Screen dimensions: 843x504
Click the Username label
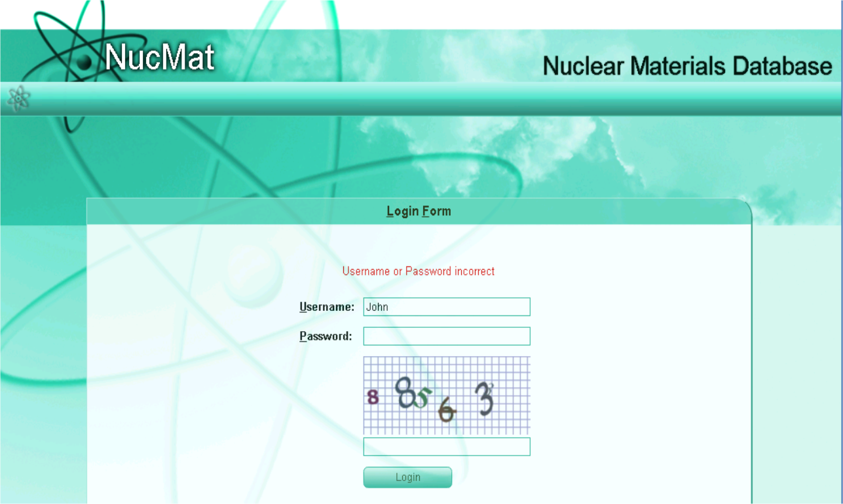(327, 307)
